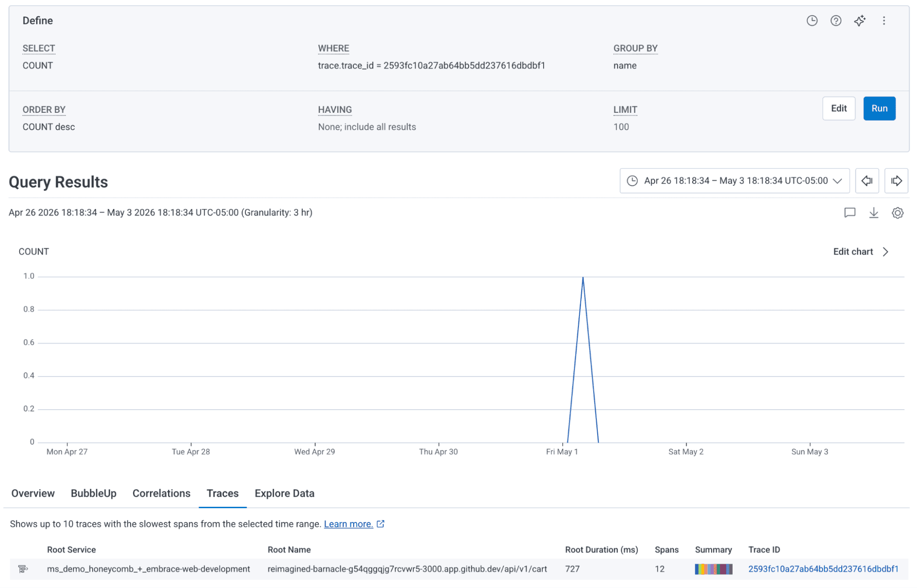Screen dimensions: 917x588
Task: Click the Run query button
Action: pos(879,109)
